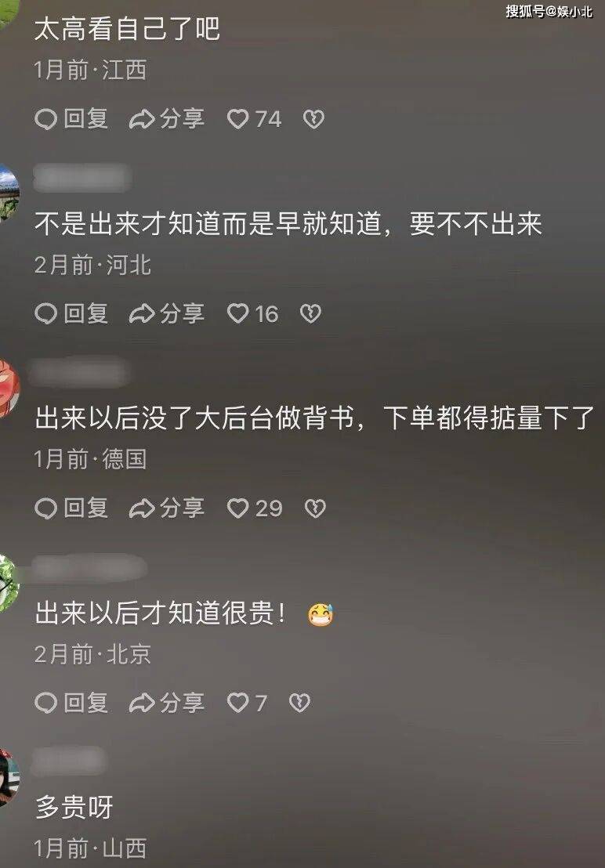The image size is (605, 868).
Task: Open blurred username above the 德国 comment
Action: (x=78, y=373)
